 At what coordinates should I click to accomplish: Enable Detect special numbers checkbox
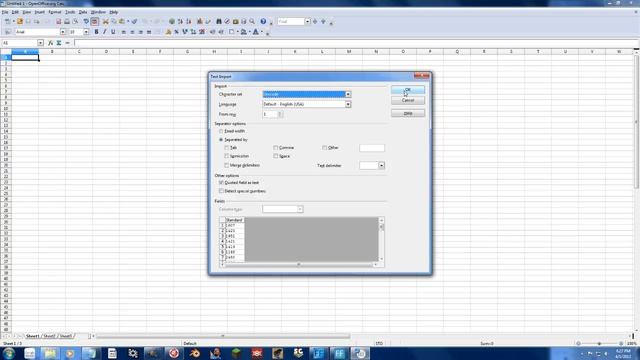[x=221, y=191]
